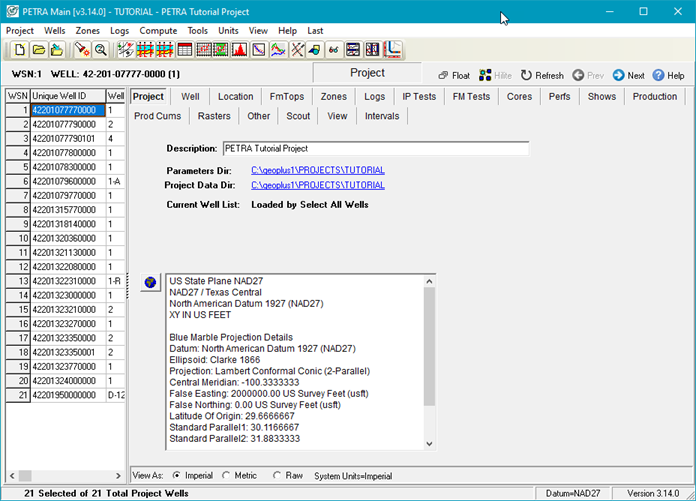The height and width of the screenshot is (501, 696).
Task: Select the Imperial view radio button
Action: pos(177,475)
